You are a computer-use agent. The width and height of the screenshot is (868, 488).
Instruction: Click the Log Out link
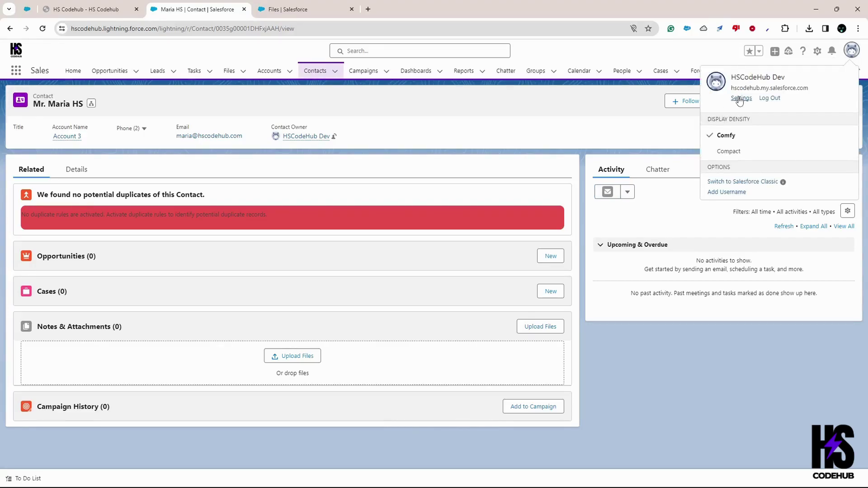click(x=769, y=98)
